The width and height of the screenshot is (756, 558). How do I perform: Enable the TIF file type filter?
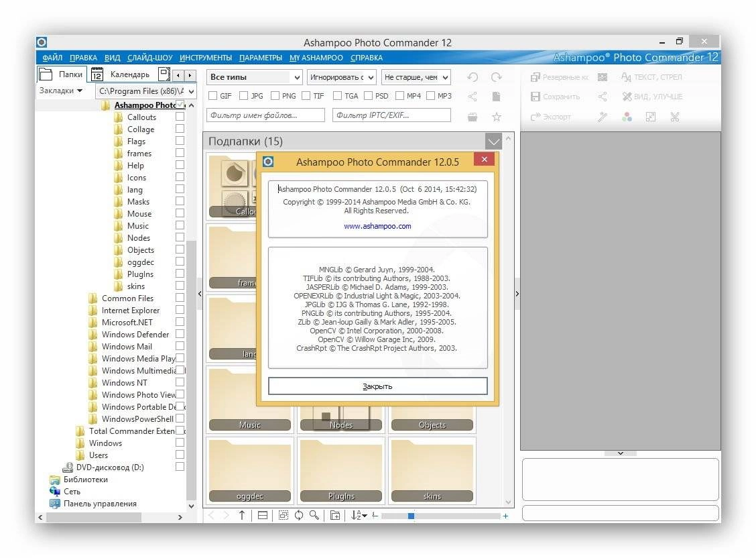click(306, 96)
